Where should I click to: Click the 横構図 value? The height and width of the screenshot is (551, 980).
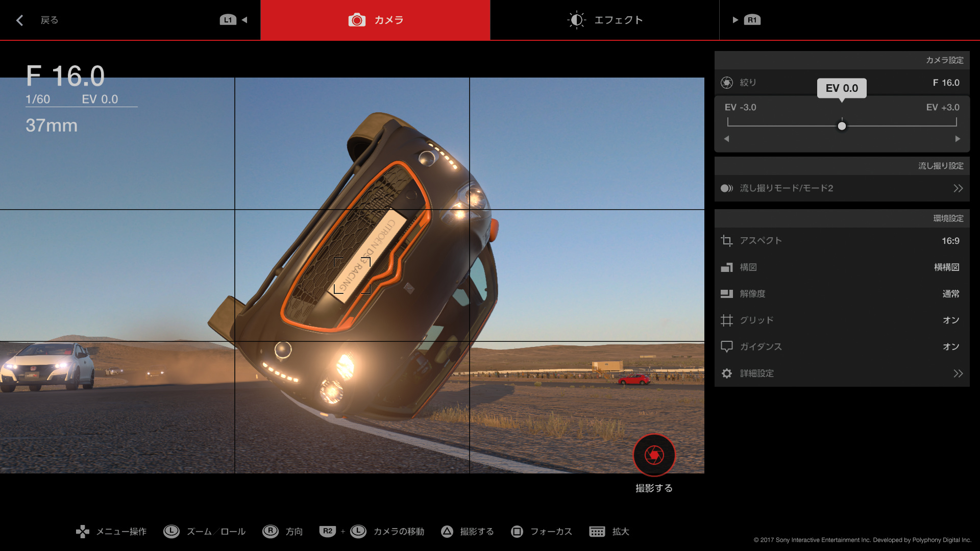click(x=947, y=267)
